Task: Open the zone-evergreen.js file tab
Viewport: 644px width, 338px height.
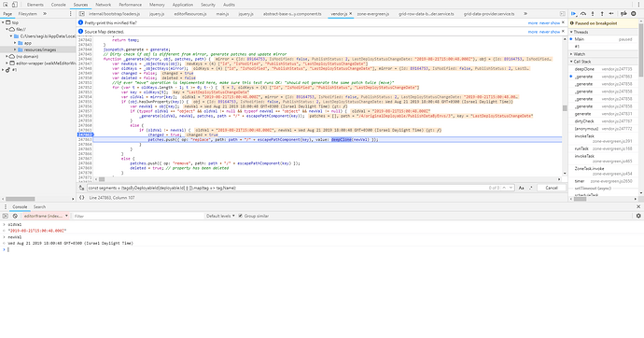Action: pyautogui.click(x=373, y=14)
